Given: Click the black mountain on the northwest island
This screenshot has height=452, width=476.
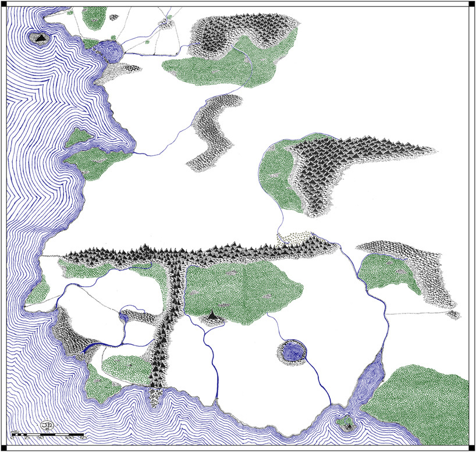Looking at the screenshot, I should click(40, 38).
